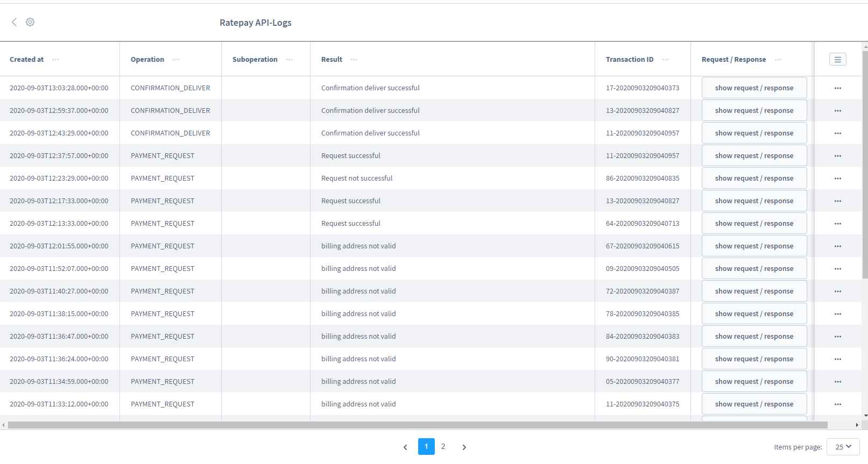Image resolution: width=868 pixels, height=464 pixels.
Task: Sort by the Result column header
Action: (x=331, y=59)
